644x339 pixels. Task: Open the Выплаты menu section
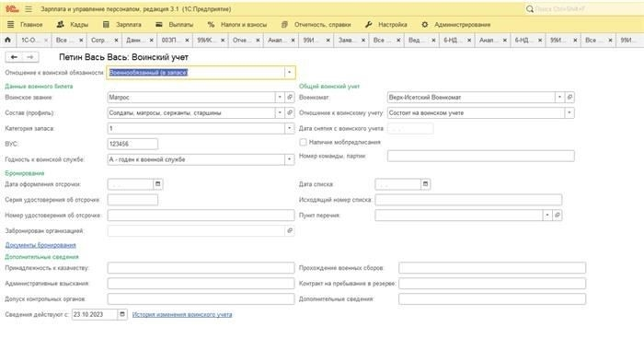click(x=175, y=25)
